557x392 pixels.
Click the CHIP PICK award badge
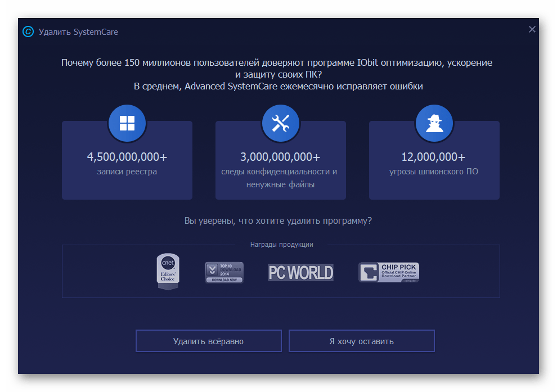[x=389, y=272]
